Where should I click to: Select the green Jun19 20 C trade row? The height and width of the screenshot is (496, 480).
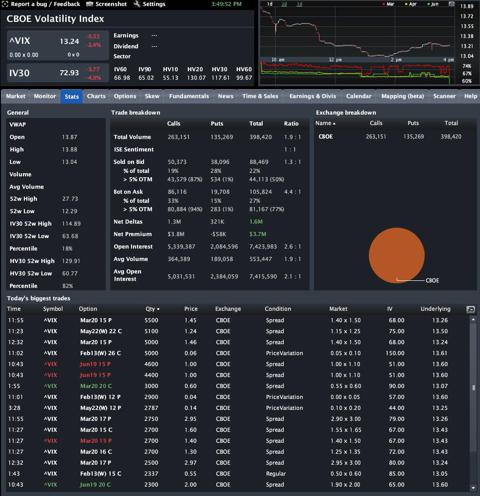click(237, 485)
